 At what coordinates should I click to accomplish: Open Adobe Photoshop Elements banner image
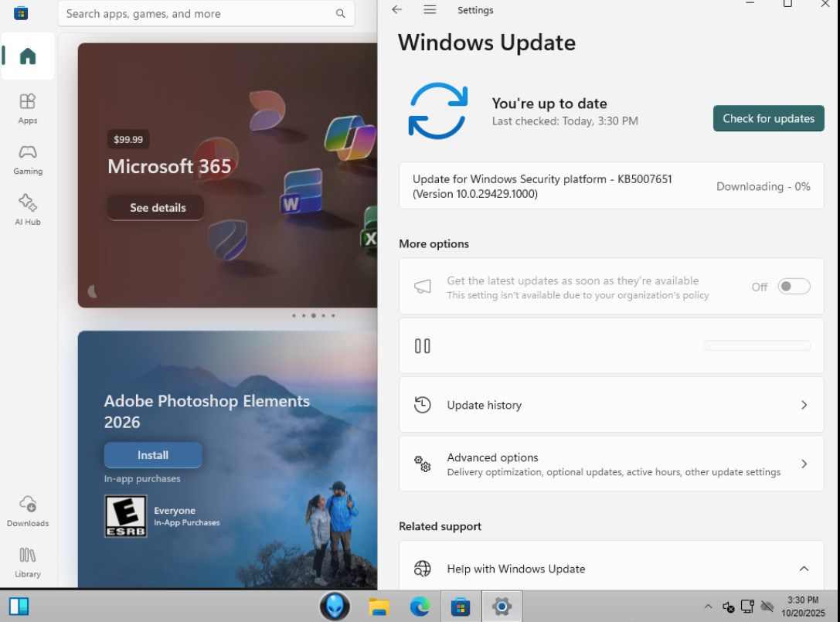pos(228,459)
